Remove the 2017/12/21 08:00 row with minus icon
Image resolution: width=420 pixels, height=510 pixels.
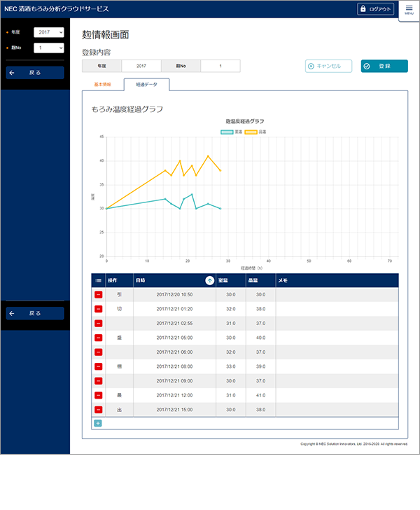(98, 366)
